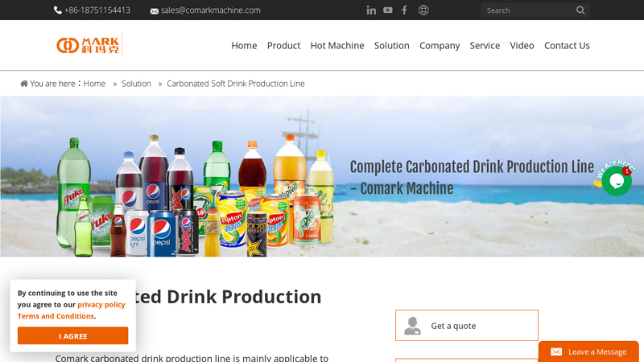Click the search magnifier icon
The image size is (644, 362).
pos(580,10)
